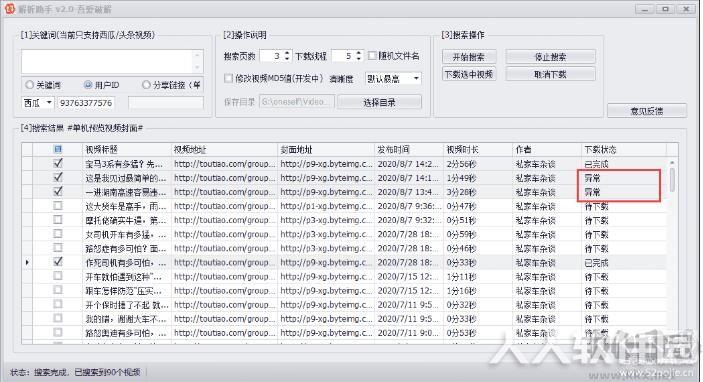Uncheck the row 宝马3系有多猛
703x382 pixels.
coord(58,163)
